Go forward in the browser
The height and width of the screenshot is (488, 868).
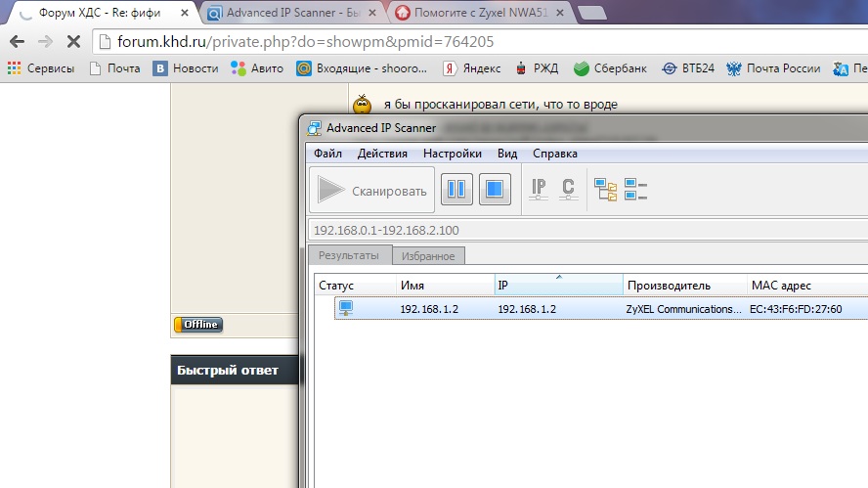45,41
